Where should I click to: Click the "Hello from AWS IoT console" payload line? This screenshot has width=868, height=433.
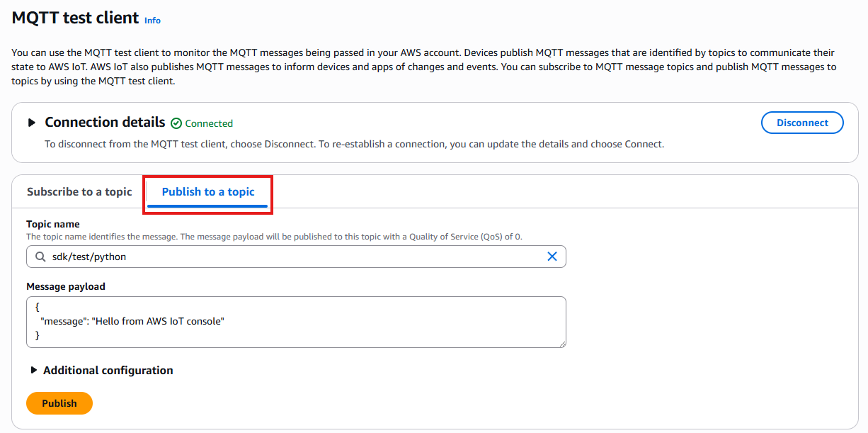132,322
